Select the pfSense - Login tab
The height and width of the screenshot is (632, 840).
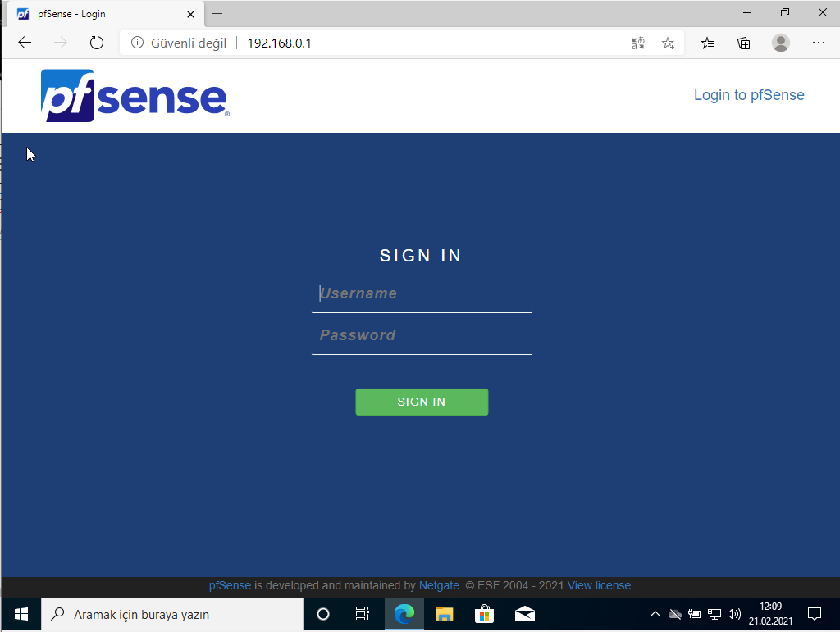point(104,14)
